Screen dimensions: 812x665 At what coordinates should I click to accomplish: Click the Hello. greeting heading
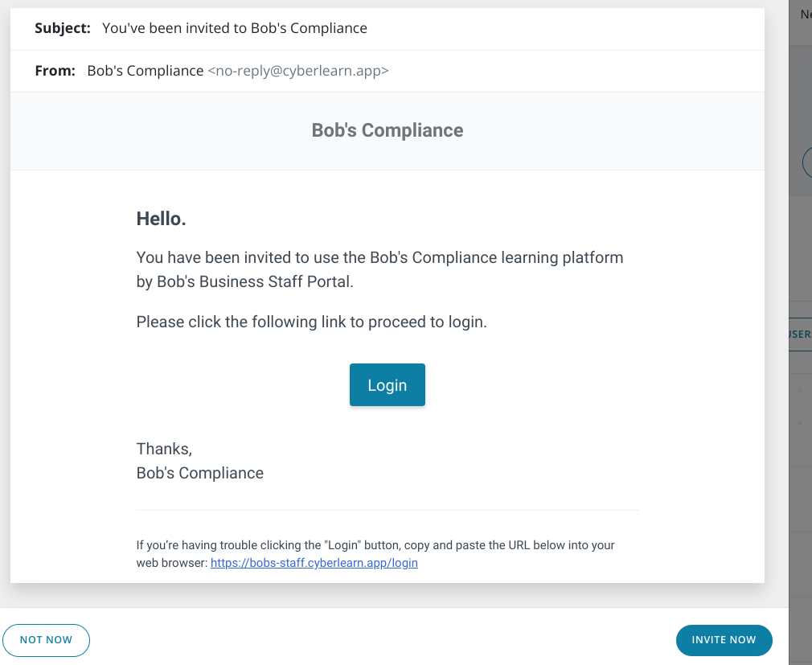[161, 219]
